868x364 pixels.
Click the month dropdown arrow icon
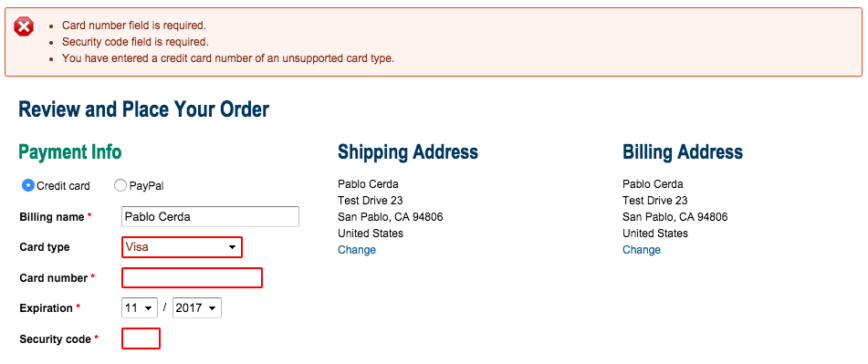click(149, 308)
